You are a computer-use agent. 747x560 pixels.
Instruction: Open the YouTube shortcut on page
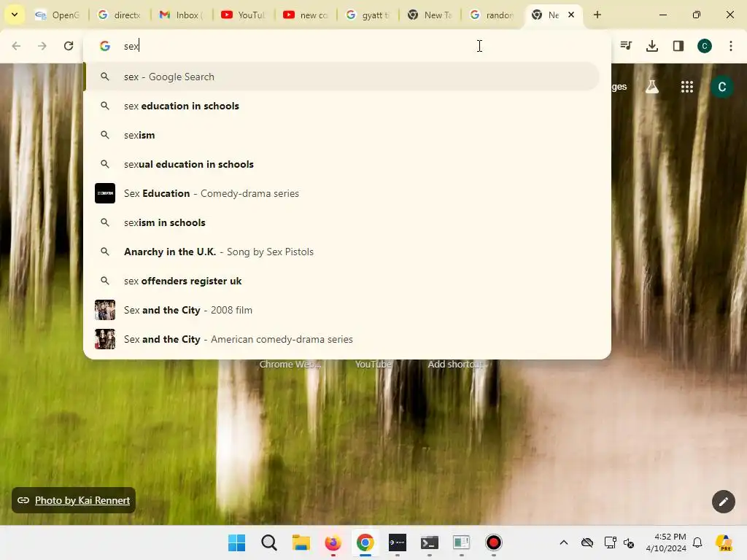[x=373, y=365]
